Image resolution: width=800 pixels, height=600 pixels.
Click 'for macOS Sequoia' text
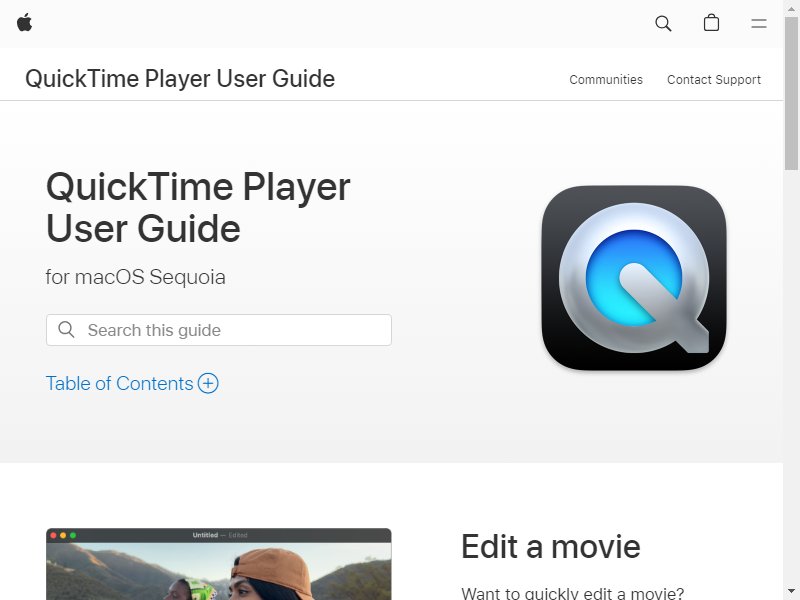135,277
